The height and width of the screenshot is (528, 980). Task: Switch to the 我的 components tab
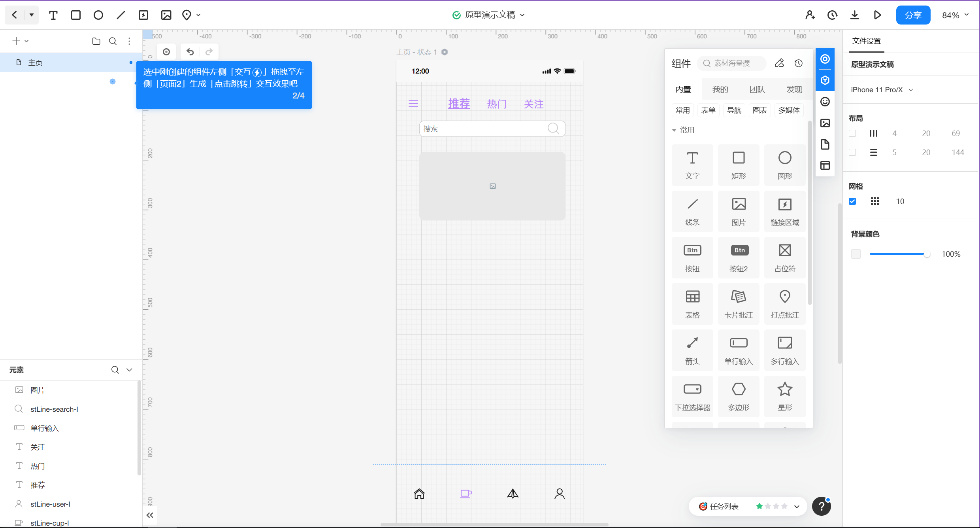click(720, 89)
